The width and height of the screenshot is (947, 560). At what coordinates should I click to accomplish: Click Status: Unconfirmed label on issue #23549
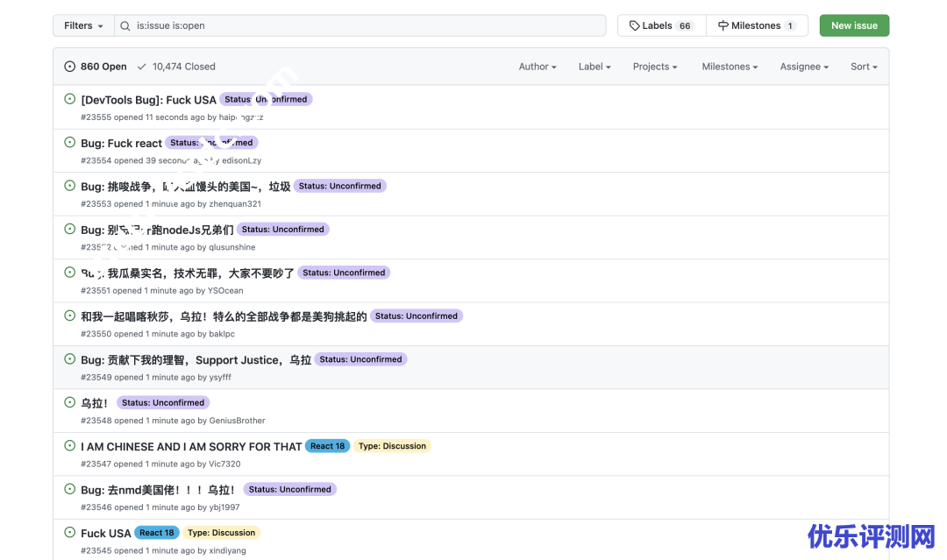tap(360, 359)
